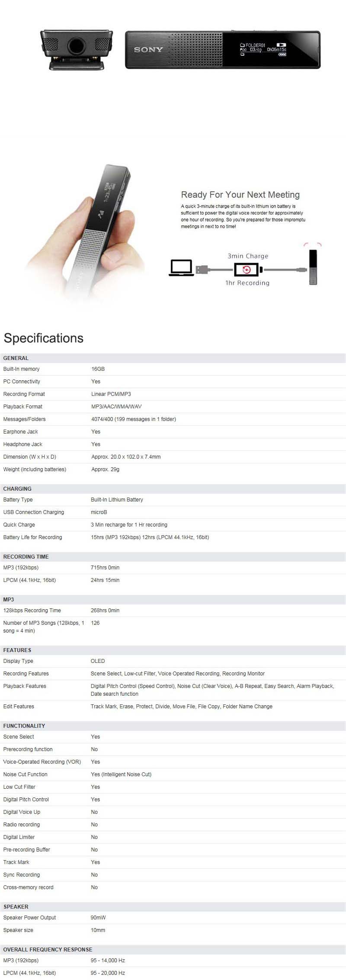Click the Ready For Your Next Meeting heading
The width and height of the screenshot is (346, 980).
pyautogui.click(x=240, y=195)
